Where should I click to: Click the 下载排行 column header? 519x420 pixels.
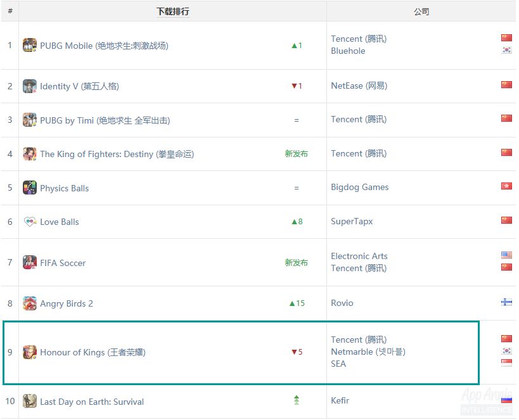point(173,11)
